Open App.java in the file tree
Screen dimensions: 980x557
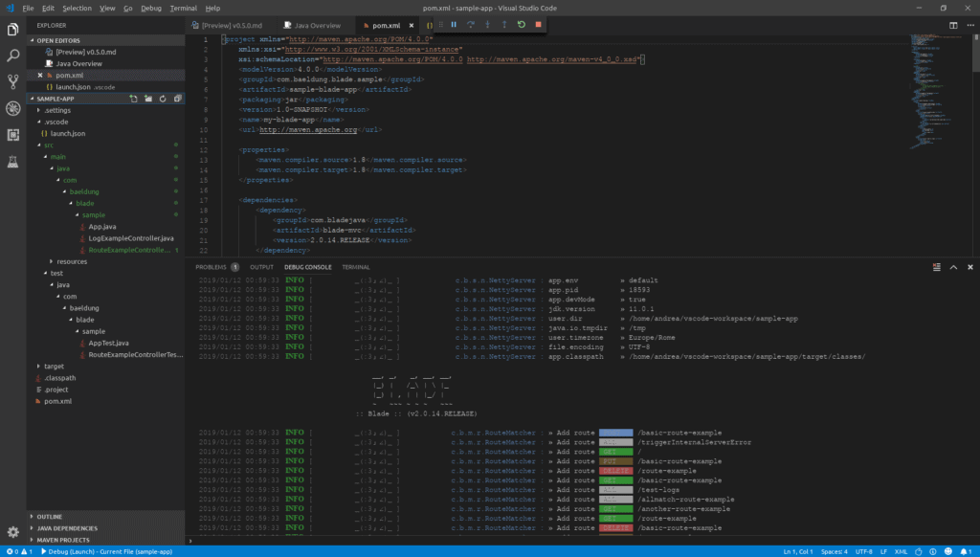click(101, 226)
